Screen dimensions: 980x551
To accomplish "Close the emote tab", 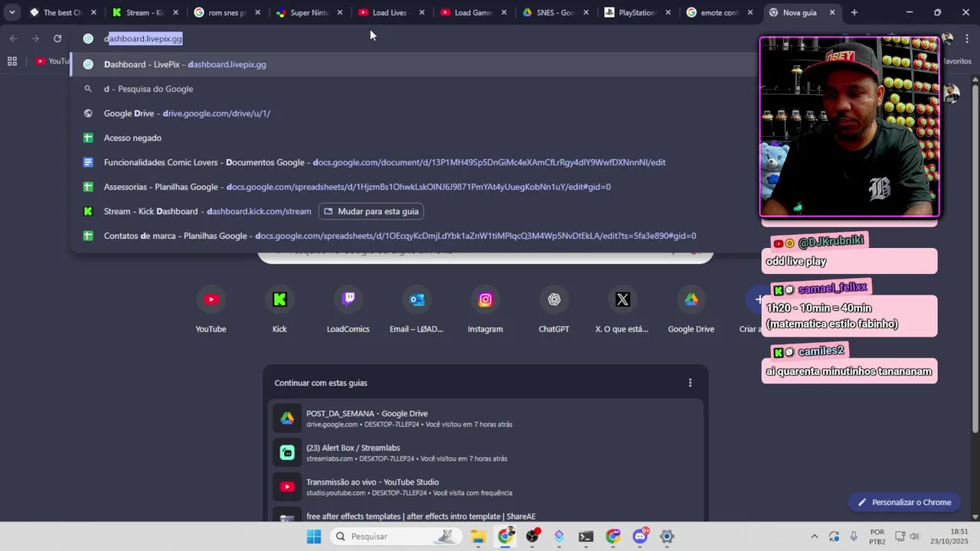I will coord(750,12).
